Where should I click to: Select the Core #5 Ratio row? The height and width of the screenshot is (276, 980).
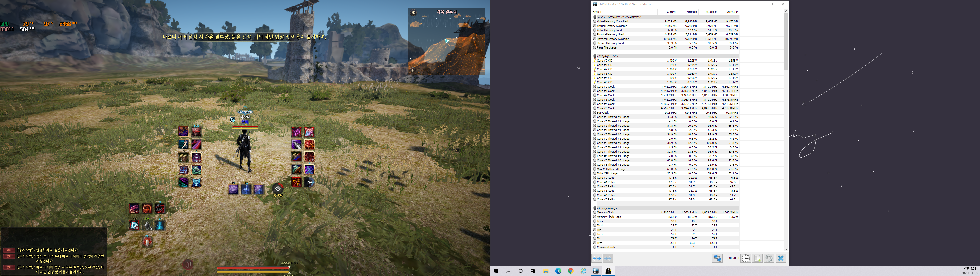pyautogui.click(x=666, y=199)
